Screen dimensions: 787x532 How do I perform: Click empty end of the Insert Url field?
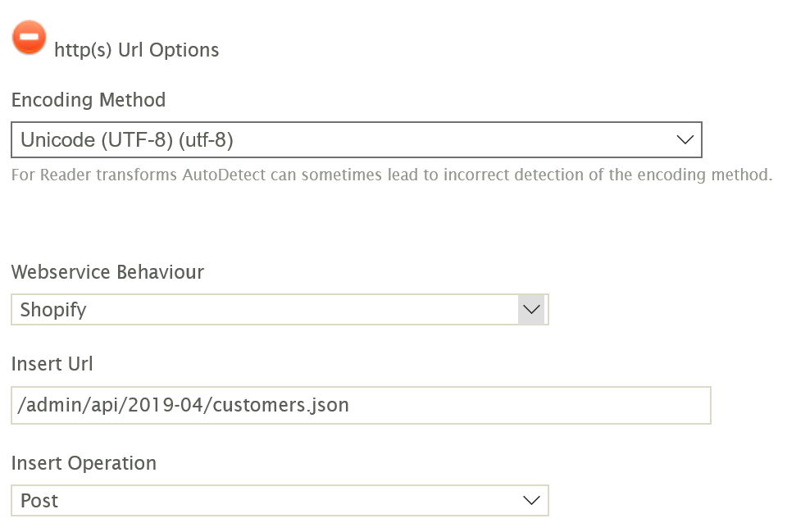574,406
